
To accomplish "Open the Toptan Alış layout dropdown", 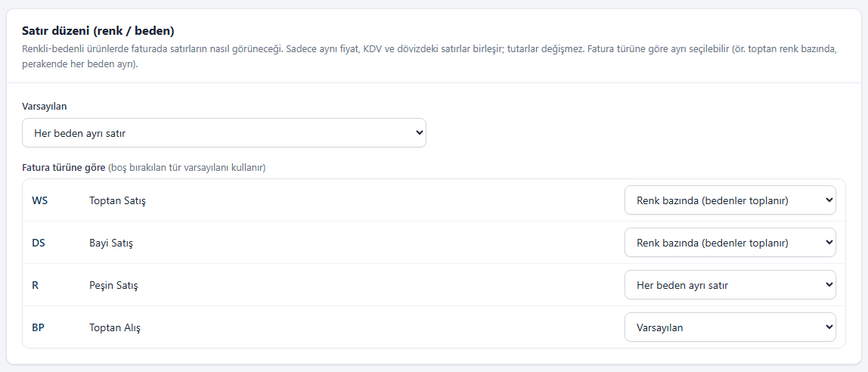I will click(x=730, y=327).
